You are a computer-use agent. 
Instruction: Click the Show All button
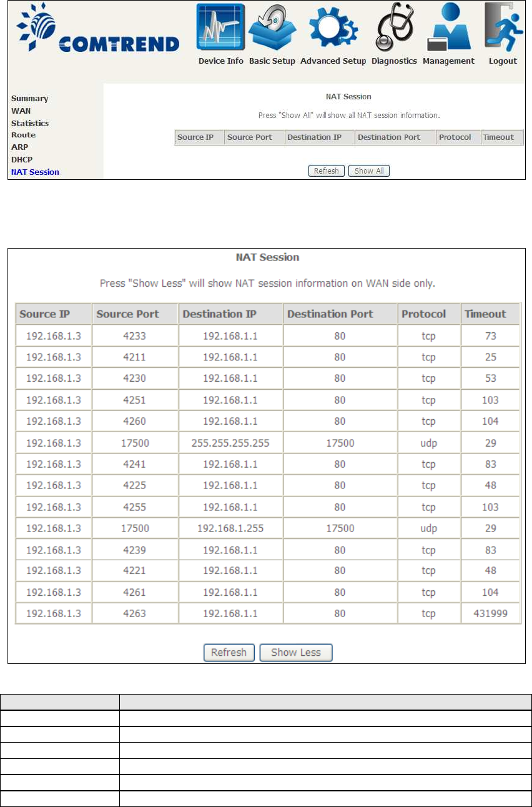coord(369,171)
